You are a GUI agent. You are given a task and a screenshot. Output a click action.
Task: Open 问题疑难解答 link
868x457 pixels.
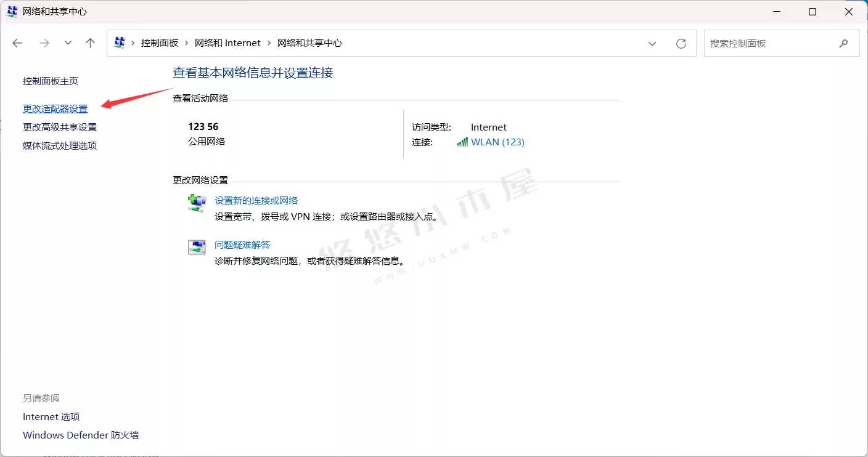(x=242, y=245)
